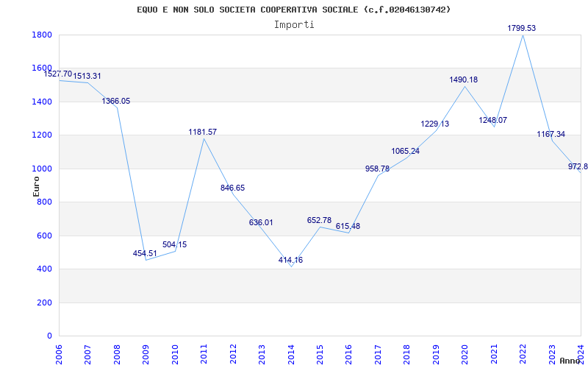The image size is (588, 368).
Task: Click the 1181.57 peak label
Action: [x=203, y=132]
